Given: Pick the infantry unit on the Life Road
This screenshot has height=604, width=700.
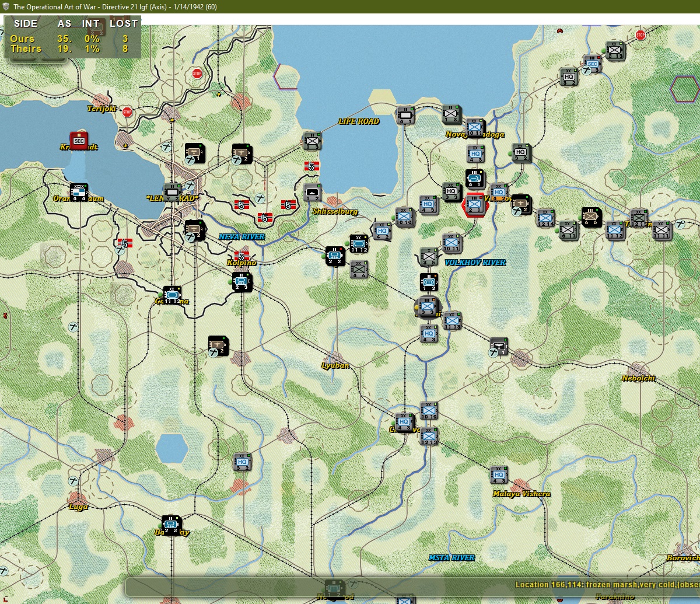Looking at the screenshot, I should click(x=312, y=141).
